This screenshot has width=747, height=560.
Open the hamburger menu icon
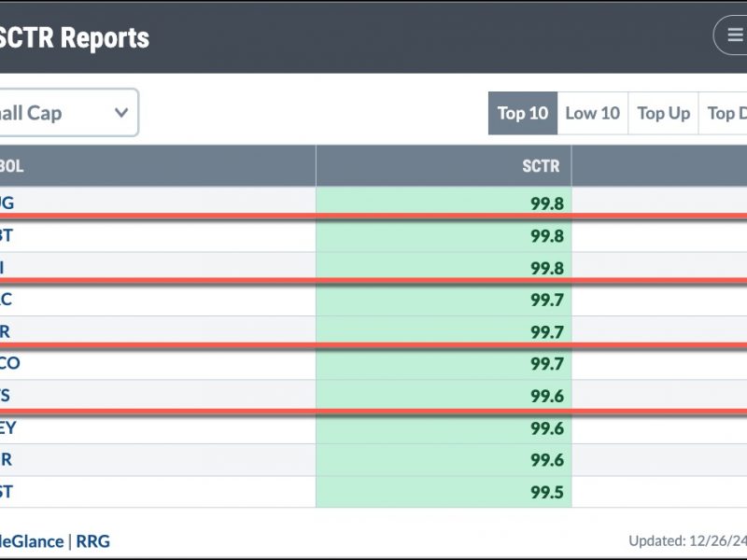(x=734, y=35)
